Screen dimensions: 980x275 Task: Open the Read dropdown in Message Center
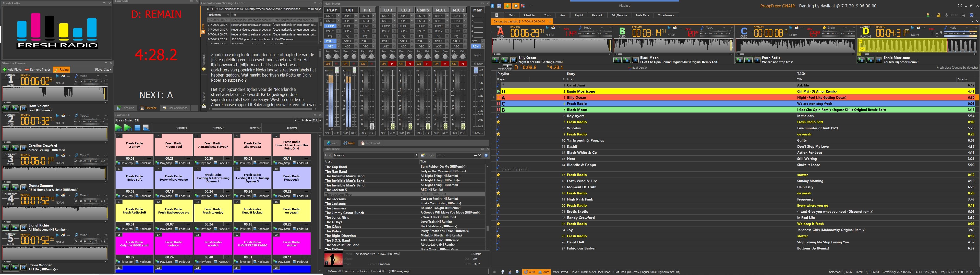click(314, 9)
